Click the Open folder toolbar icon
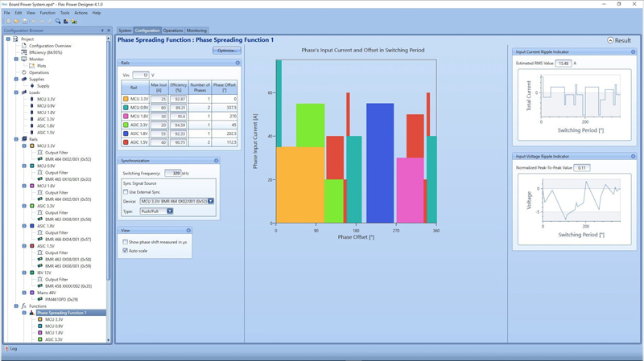The height and width of the screenshot is (361, 644). pos(17,22)
